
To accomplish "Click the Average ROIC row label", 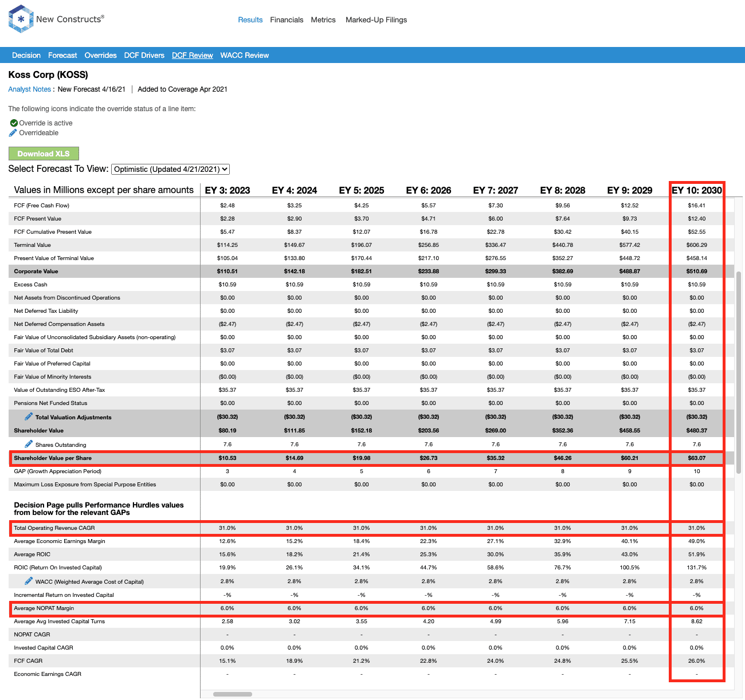I will pos(32,555).
